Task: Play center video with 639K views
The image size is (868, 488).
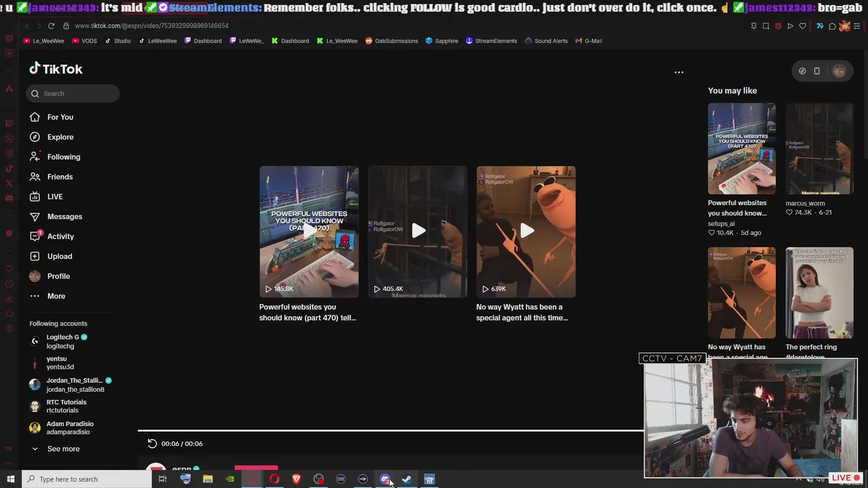Action: click(526, 231)
